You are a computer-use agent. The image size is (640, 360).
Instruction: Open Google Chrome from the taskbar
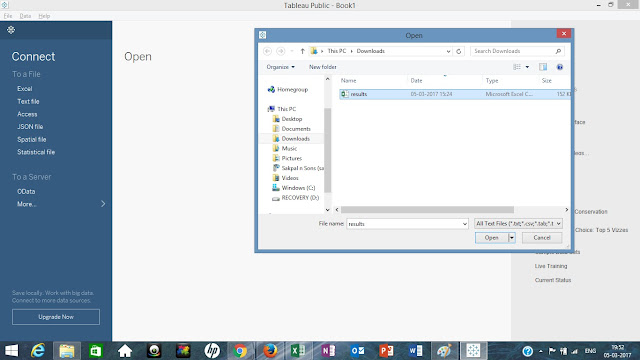[240, 351]
